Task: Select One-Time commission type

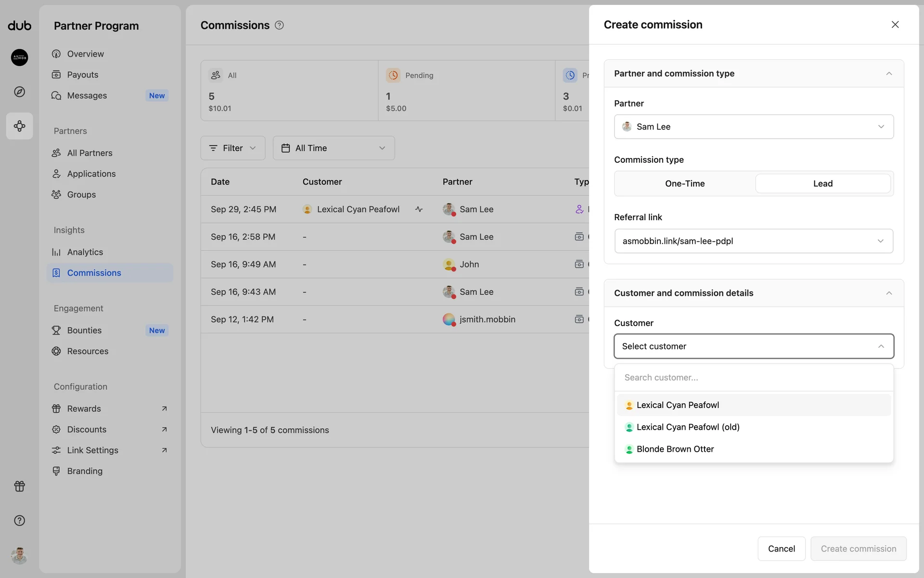Action: [684, 184]
